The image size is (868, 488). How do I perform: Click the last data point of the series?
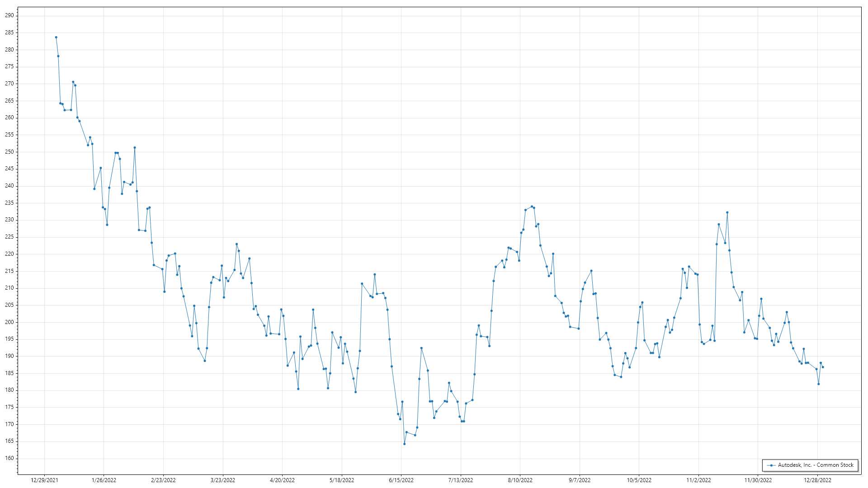click(x=823, y=367)
